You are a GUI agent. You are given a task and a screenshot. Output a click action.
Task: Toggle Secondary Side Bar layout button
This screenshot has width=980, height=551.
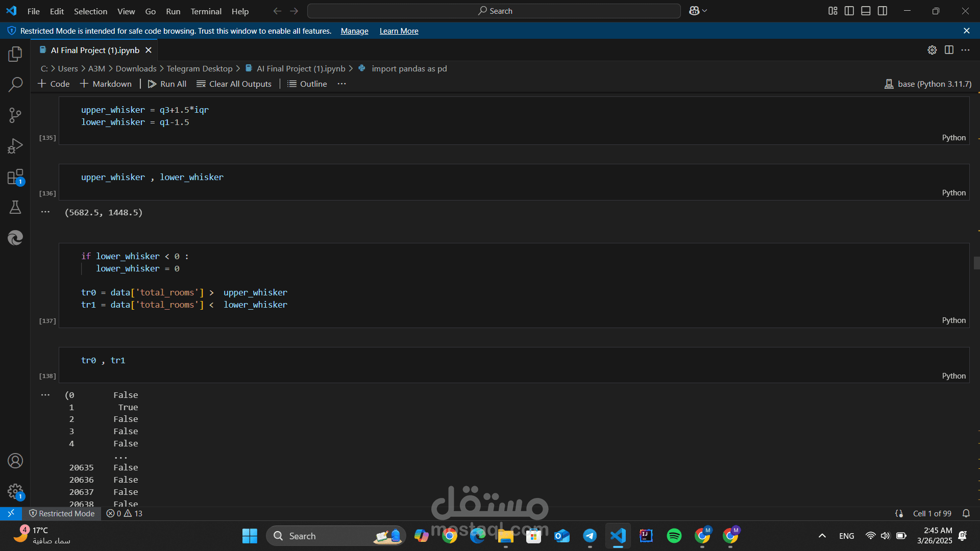point(883,11)
